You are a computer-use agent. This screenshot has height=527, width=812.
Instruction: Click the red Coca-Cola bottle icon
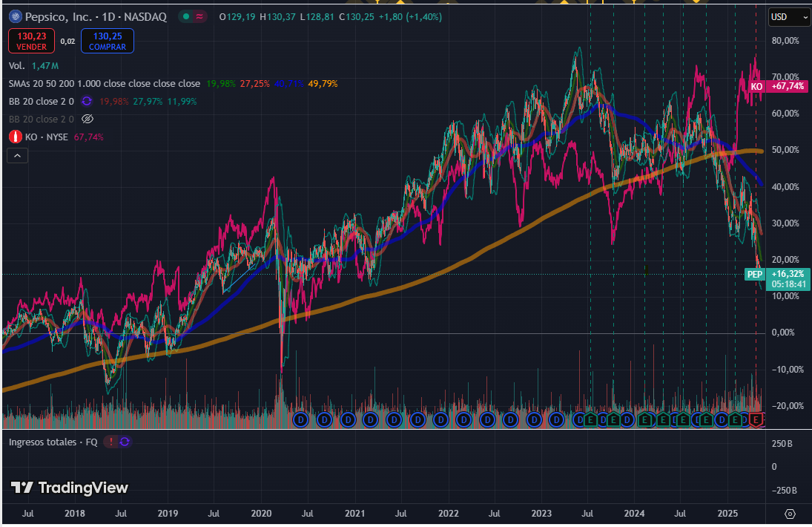pos(16,137)
